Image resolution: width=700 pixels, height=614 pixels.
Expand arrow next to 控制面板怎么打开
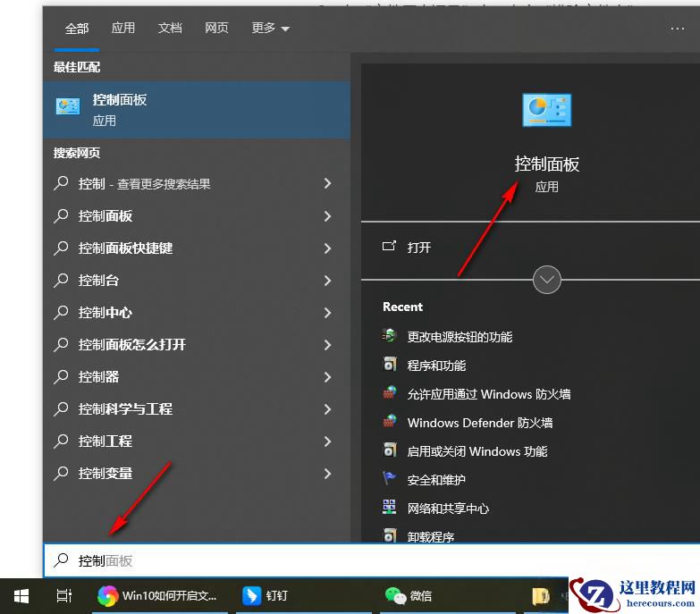(x=327, y=344)
